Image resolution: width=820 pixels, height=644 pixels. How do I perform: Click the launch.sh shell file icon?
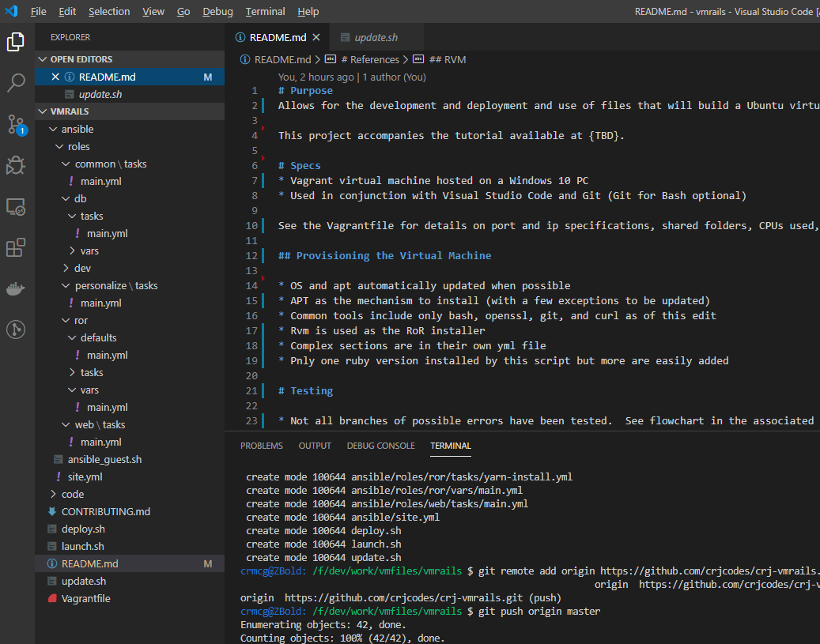52,546
